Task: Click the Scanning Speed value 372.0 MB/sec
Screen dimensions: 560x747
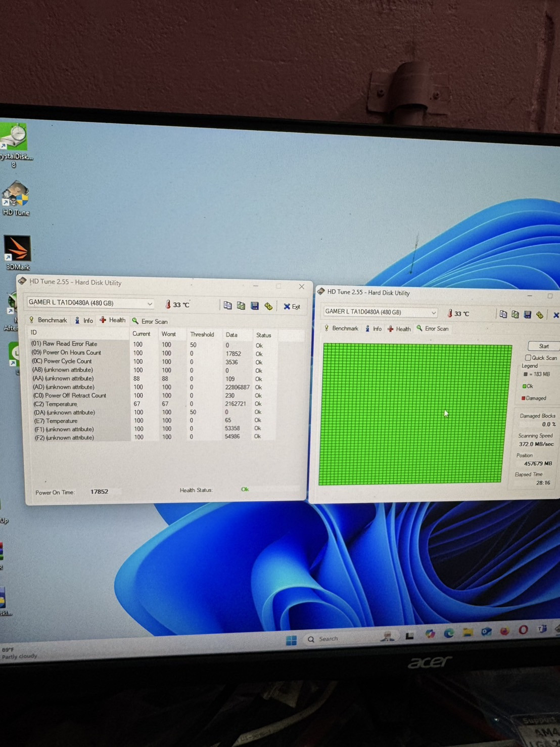Action: [536, 444]
